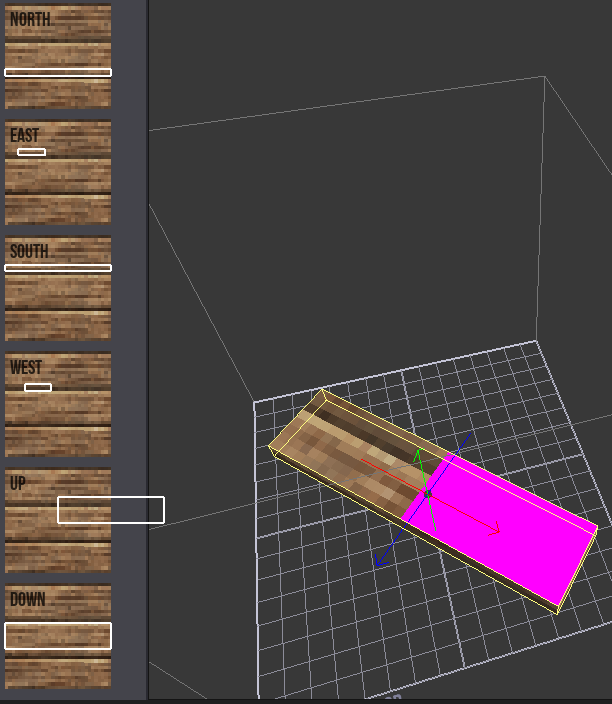The image size is (612, 704).
Task: Select the magenta untextured top face
Action: click(510, 528)
